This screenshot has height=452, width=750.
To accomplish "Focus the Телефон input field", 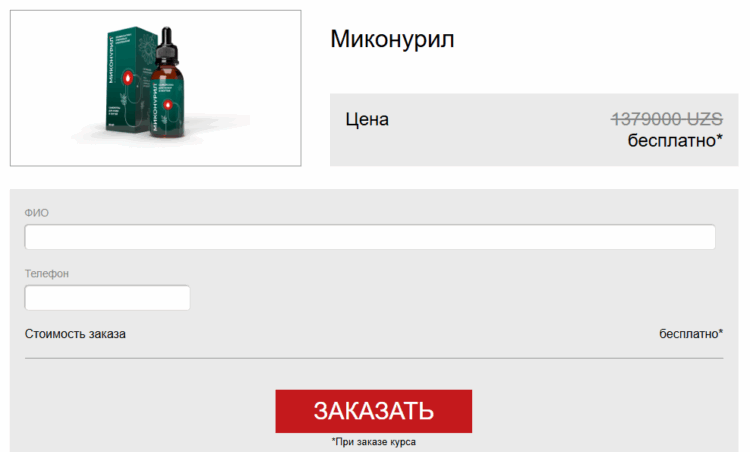I will pos(107,298).
